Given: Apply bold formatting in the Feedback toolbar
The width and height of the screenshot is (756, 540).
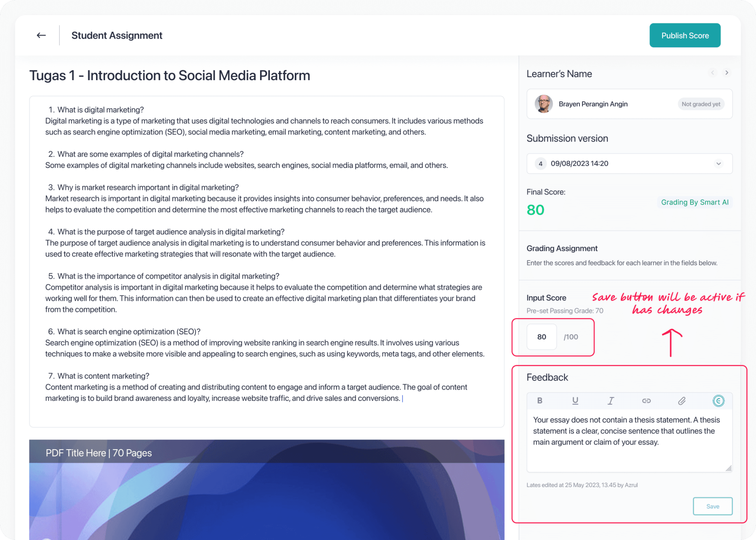Looking at the screenshot, I should pyautogui.click(x=540, y=401).
